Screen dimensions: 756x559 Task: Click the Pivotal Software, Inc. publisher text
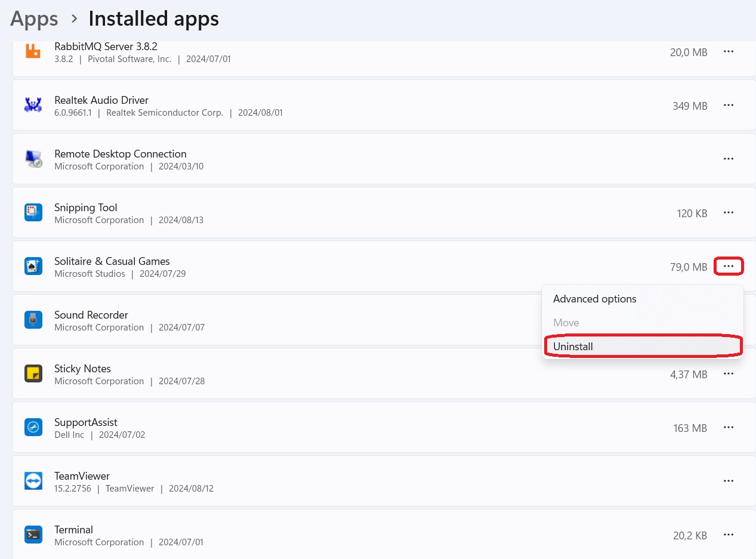coord(129,59)
